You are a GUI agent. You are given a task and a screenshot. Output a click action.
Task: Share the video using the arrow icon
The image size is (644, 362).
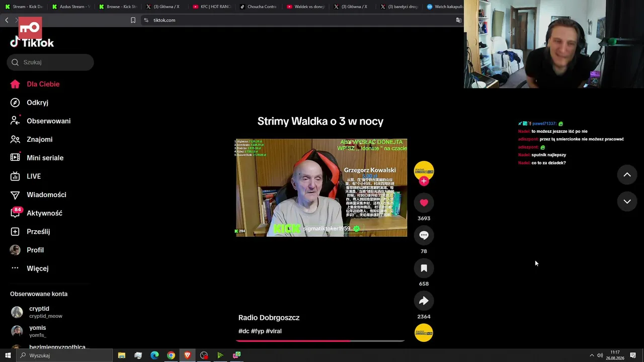(424, 301)
